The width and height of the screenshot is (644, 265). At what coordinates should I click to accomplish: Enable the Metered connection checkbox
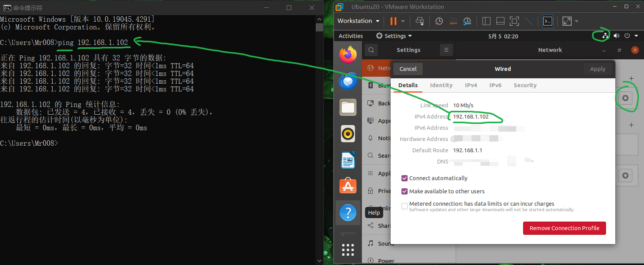[405, 206]
